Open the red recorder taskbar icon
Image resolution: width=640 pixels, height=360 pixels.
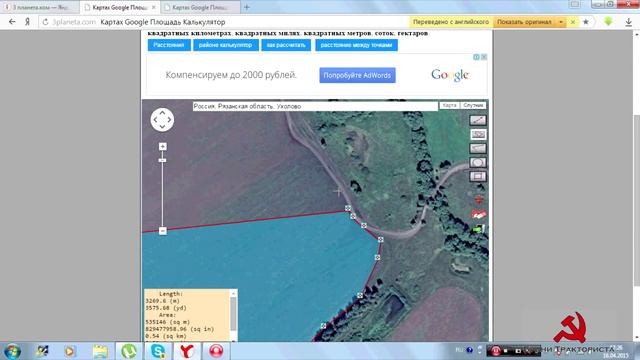[216, 351]
